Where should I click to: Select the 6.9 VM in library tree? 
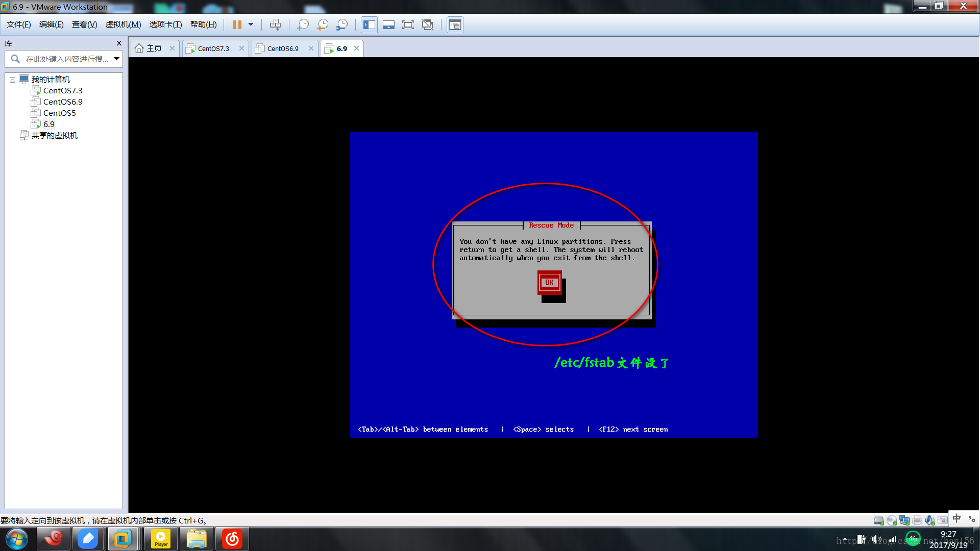pos(48,124)
